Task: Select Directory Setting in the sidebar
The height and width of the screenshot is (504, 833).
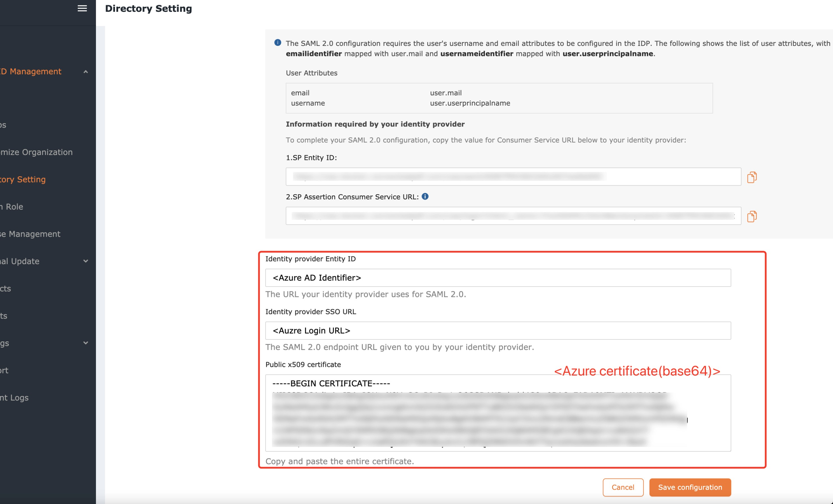Action: 23,179
